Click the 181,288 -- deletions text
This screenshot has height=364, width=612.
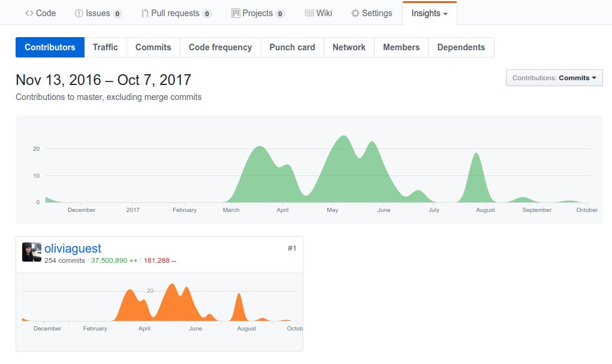[160, 260]
